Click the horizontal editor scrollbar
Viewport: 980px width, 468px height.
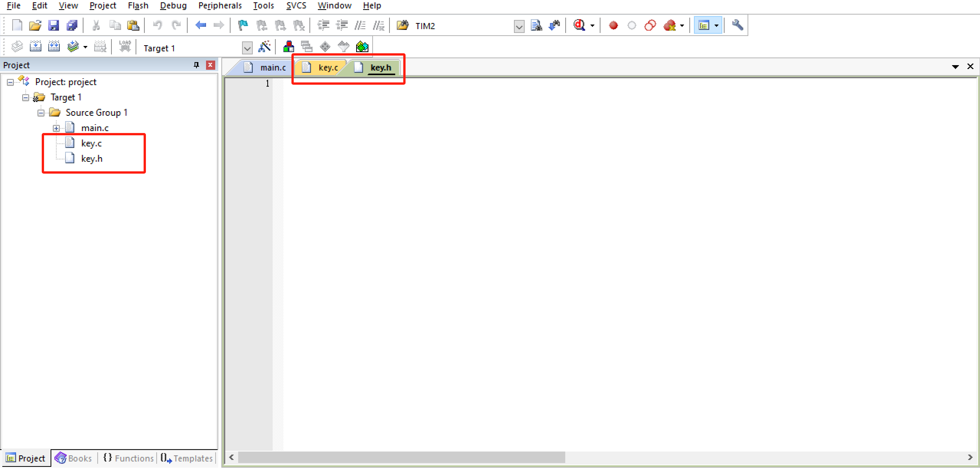[x=401, y=457]
